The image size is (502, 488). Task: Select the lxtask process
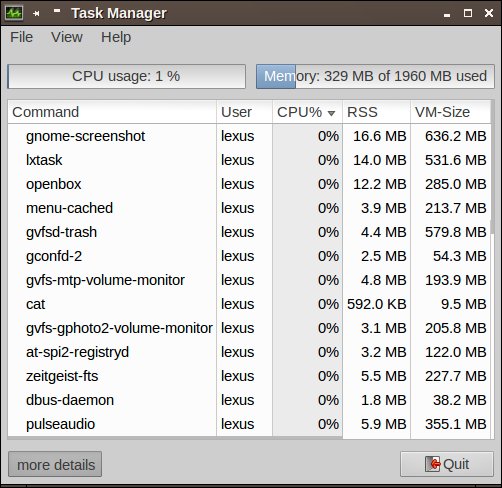[249, 160]
